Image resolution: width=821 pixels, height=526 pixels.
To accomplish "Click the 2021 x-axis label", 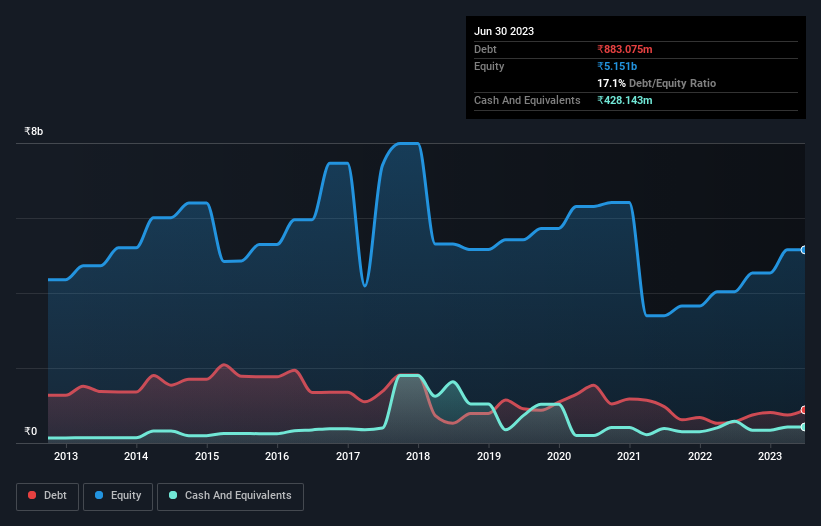I will coord(629,456).
